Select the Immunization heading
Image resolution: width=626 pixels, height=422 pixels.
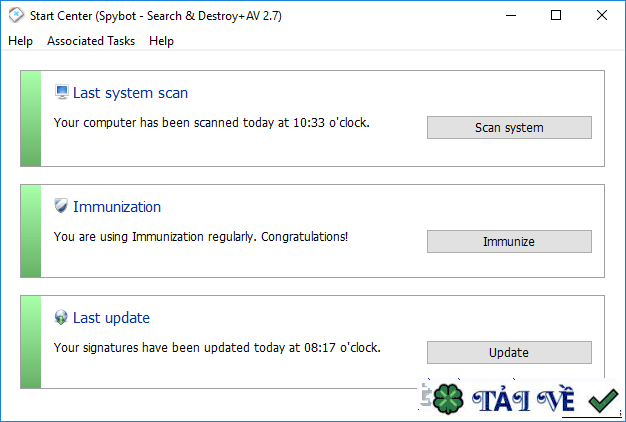117,207
